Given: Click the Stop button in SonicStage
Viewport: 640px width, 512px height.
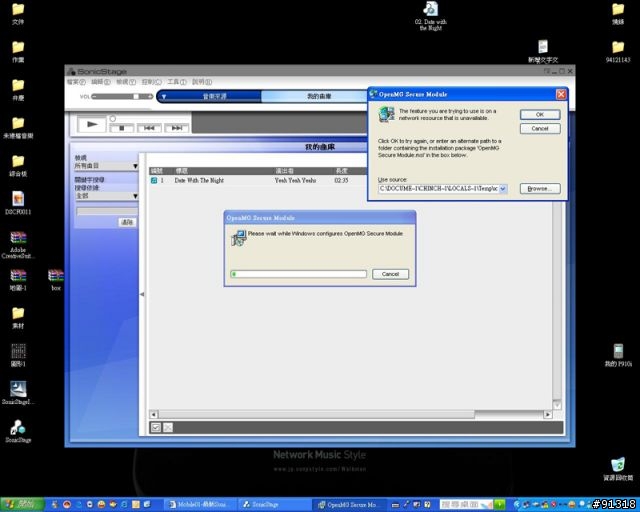Looking at the screenshot, I should 121,128.
